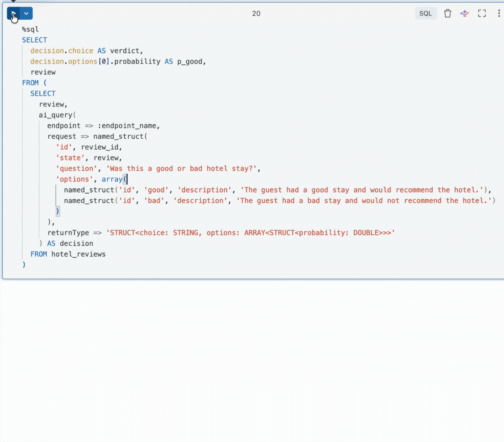This screenshot has height=442, width=504.
Task: Open the cell's three-dot more menu
Action: [499, 14]
